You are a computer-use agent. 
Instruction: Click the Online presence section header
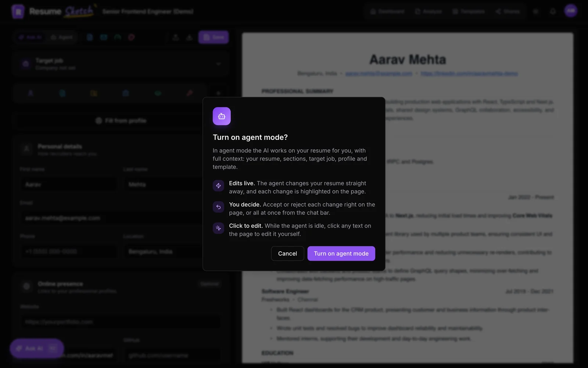point(60,284)
